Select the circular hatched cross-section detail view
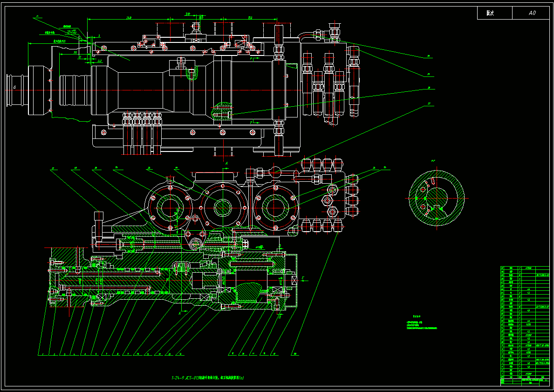 (x=436, y=198)
